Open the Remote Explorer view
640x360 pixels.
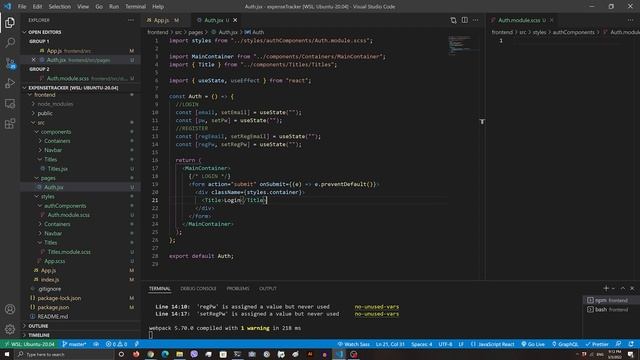(10, 104)
